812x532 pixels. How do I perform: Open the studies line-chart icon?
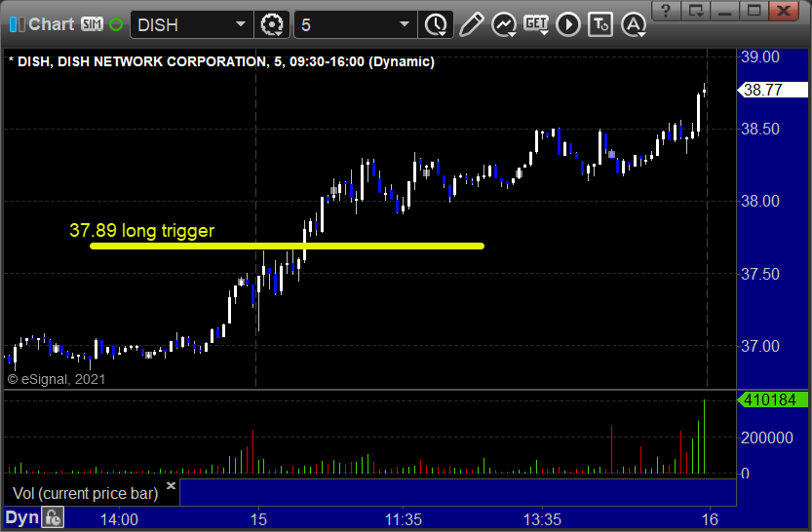[x=504, y=24]
